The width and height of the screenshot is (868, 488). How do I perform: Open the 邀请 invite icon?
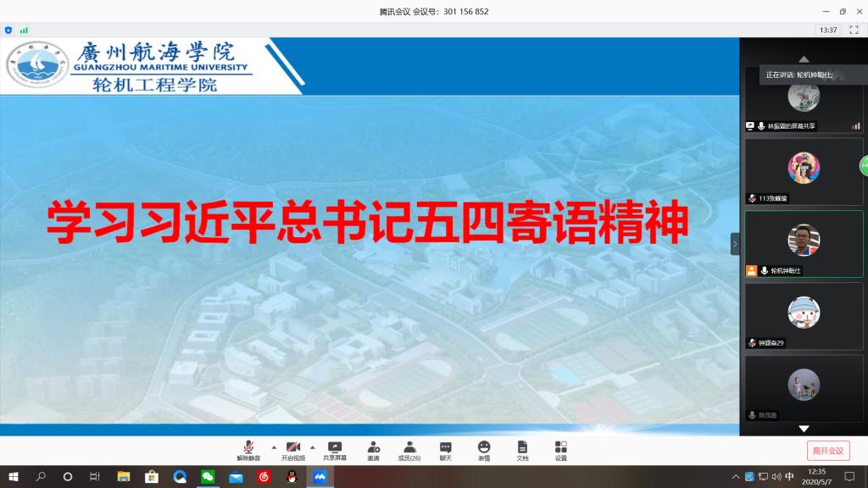tap(373, 450)
